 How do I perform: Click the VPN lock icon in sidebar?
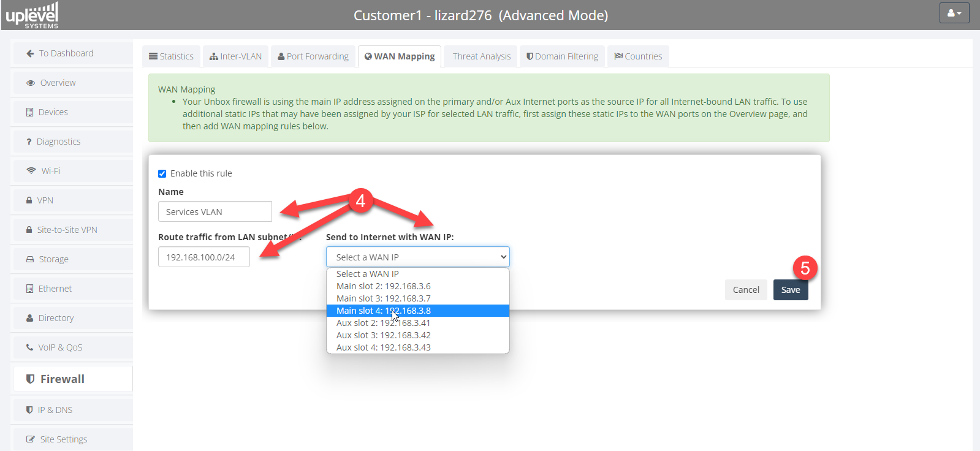click(29, 200)
